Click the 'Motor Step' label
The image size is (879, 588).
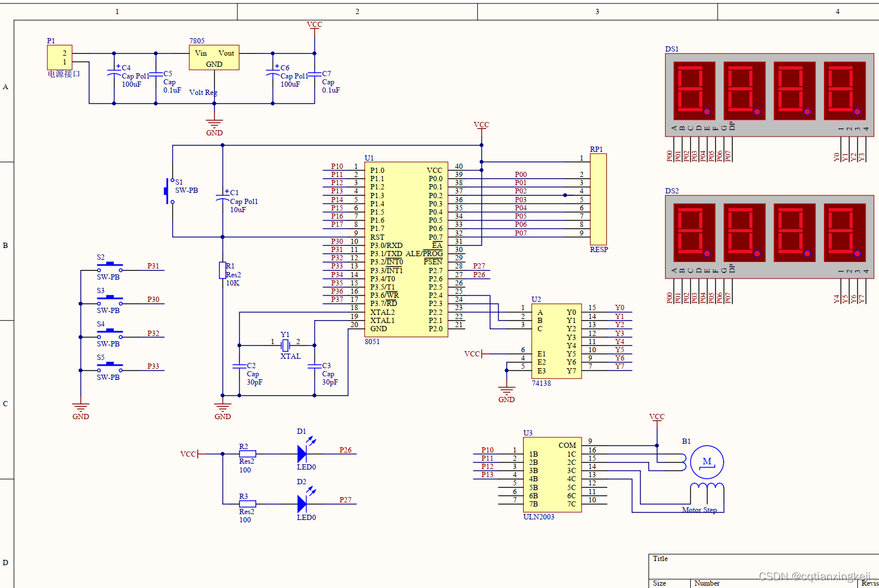(x=699, y=510)
